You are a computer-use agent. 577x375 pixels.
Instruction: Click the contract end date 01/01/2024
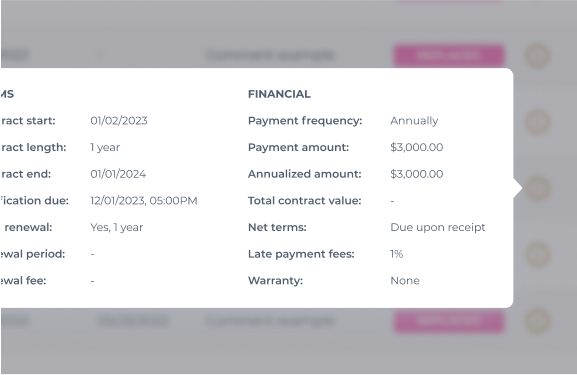click(118, 174)
